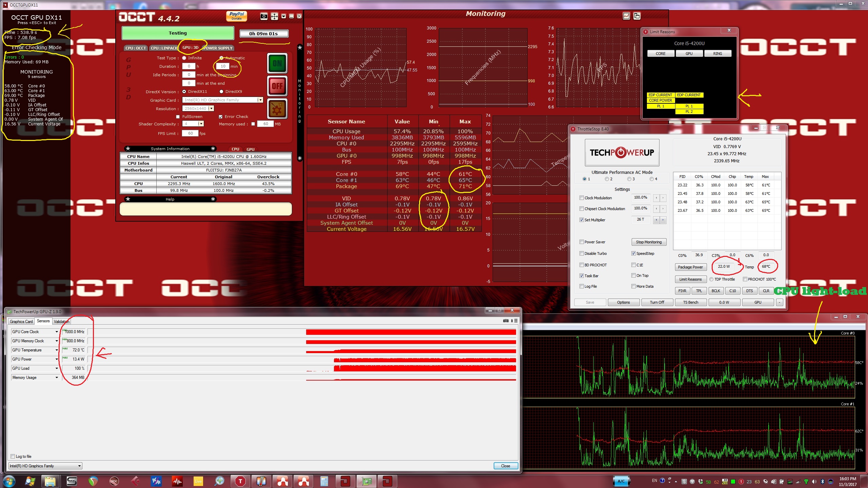868x488 pixels.
Task: Expand the GPU Temperature sensor dropdown
Action: click(57, 350)
